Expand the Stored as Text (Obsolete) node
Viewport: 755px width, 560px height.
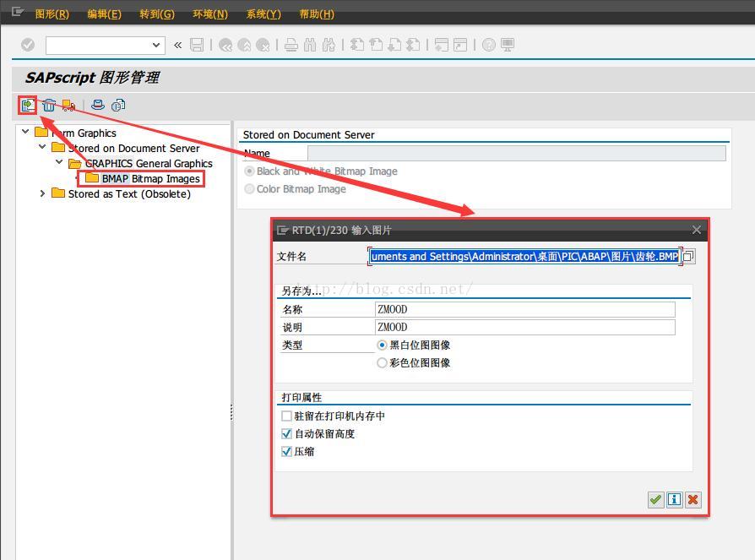coord(42,193)
